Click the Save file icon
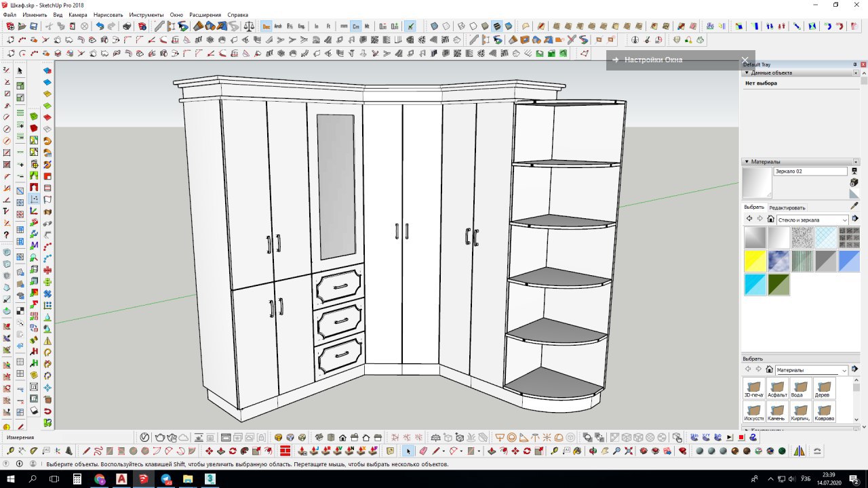The width and height of the screenshot is (868, 488). pyautogui.click(x=33, y=26)
